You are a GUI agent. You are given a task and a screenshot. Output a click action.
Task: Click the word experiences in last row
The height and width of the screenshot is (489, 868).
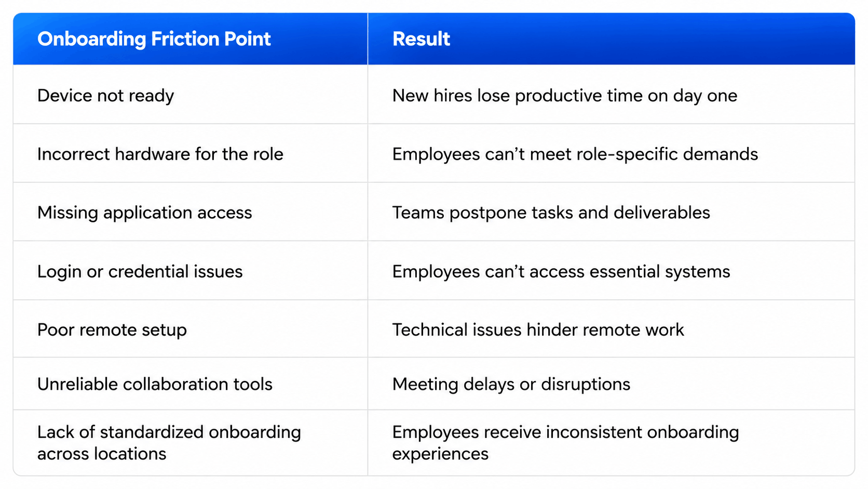(440, 455)
